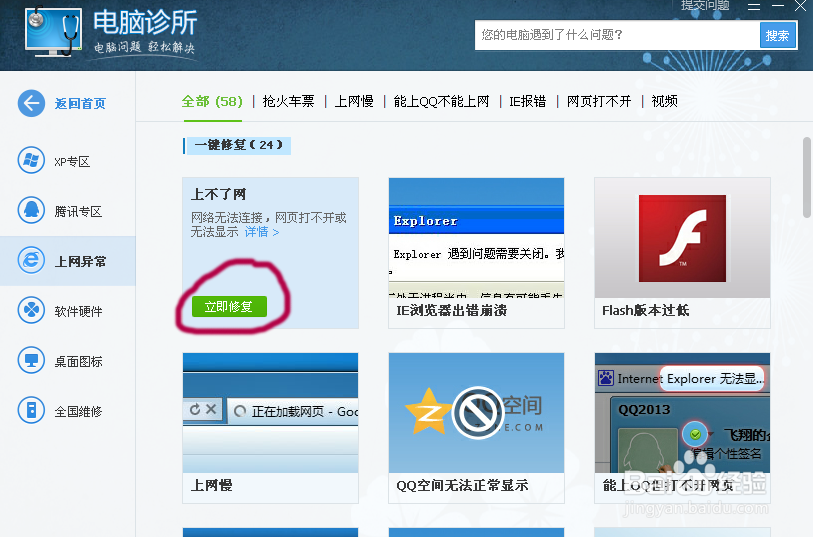
Task: Switch to the 网页打不开 tab
Action: pyautogui.click(x=599, y=101)
